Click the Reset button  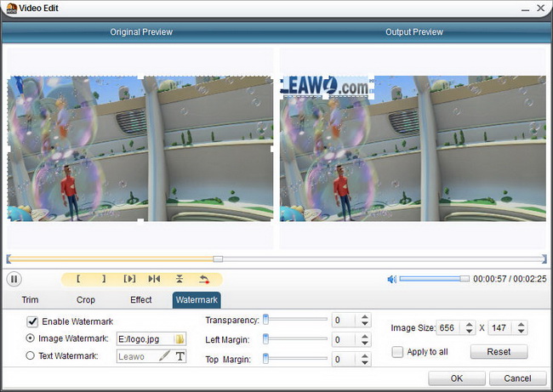point(499,351)
